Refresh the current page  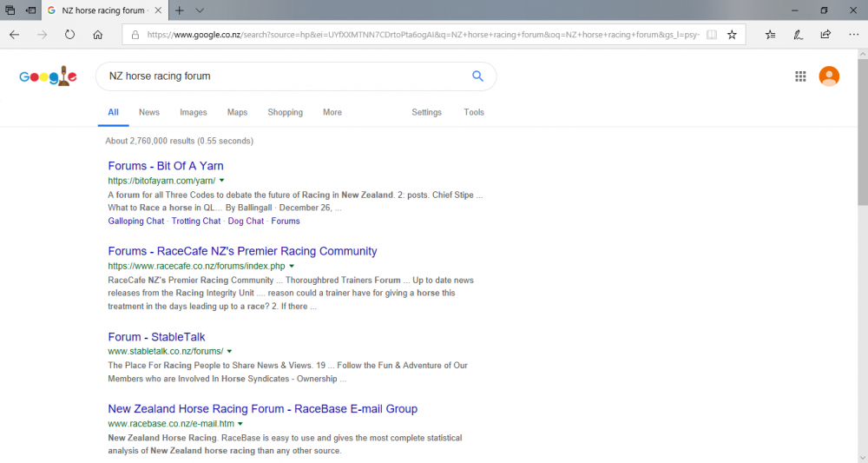point(69,35)
